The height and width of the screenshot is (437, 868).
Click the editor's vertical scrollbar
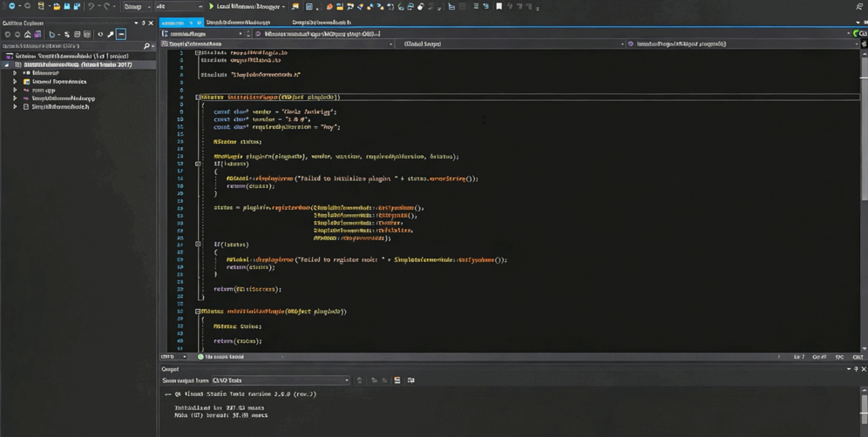click(x=863, y=200)
